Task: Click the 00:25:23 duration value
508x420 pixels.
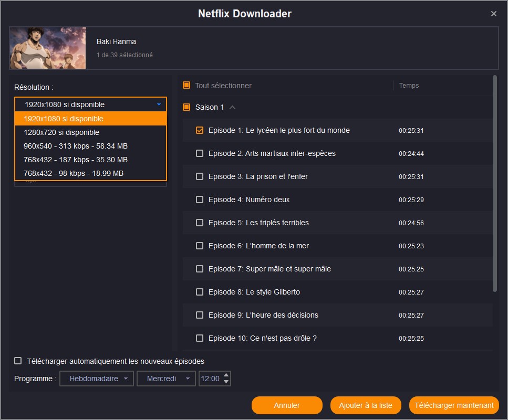Action: tap(411, 246)
